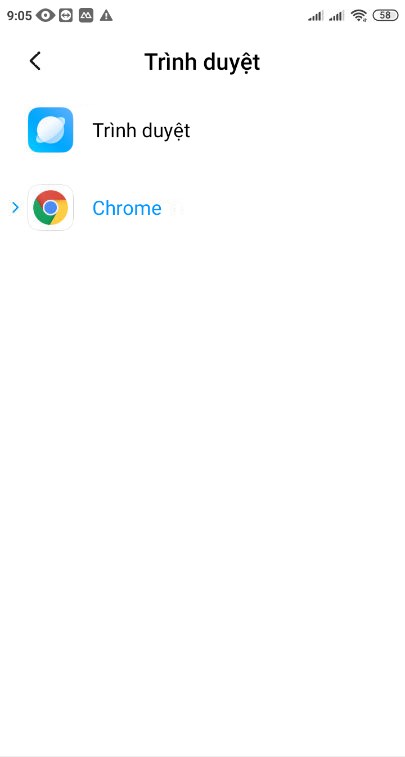Tap the second SIM signal bars
The image size is (405, 757).
point(336,16)
